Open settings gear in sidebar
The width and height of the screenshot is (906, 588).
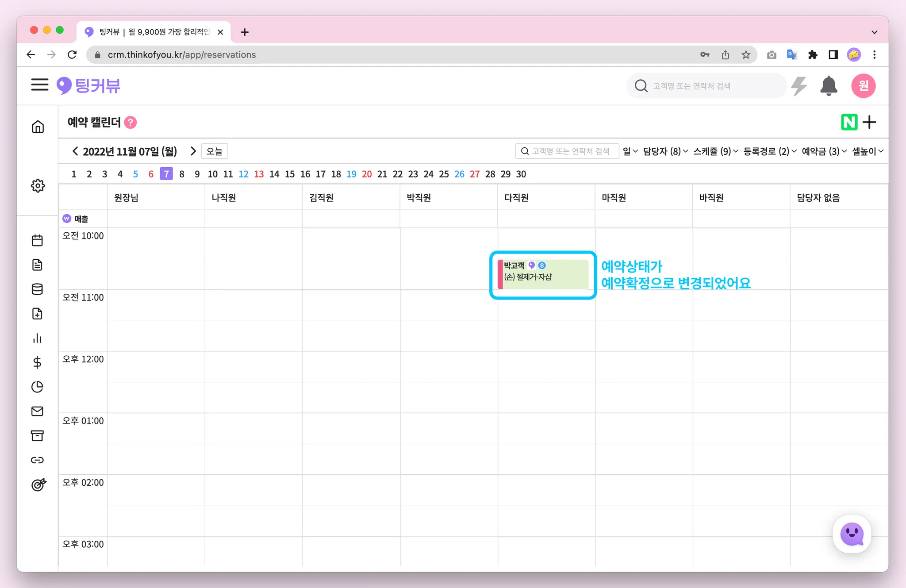38,185
